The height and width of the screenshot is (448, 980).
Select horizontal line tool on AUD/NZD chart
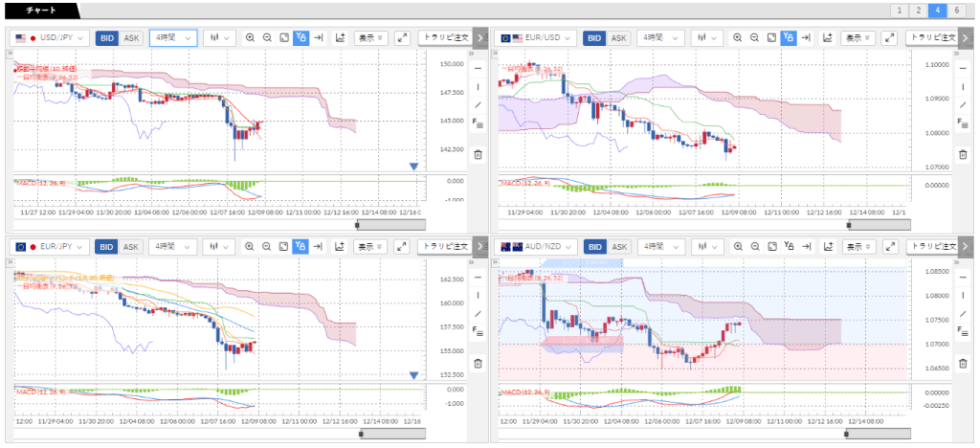(x=963, y=278)
